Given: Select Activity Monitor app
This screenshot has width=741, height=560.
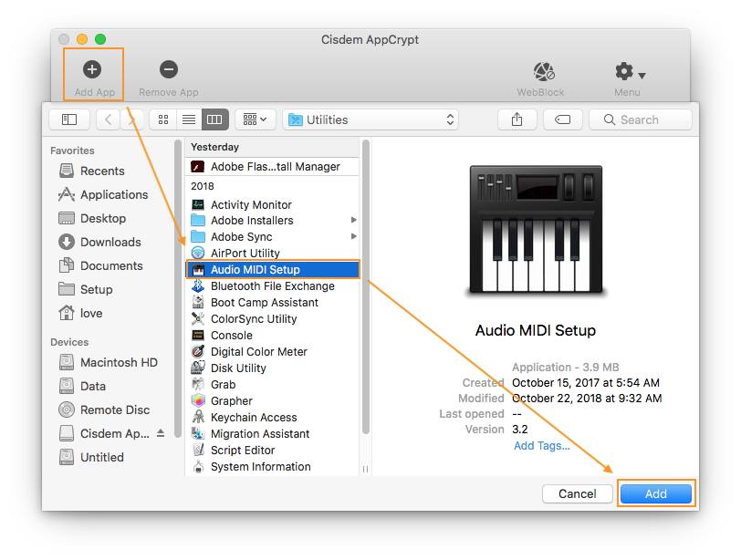Looking at the screenshot, I should pyautogui.click(x=272, y=205).
